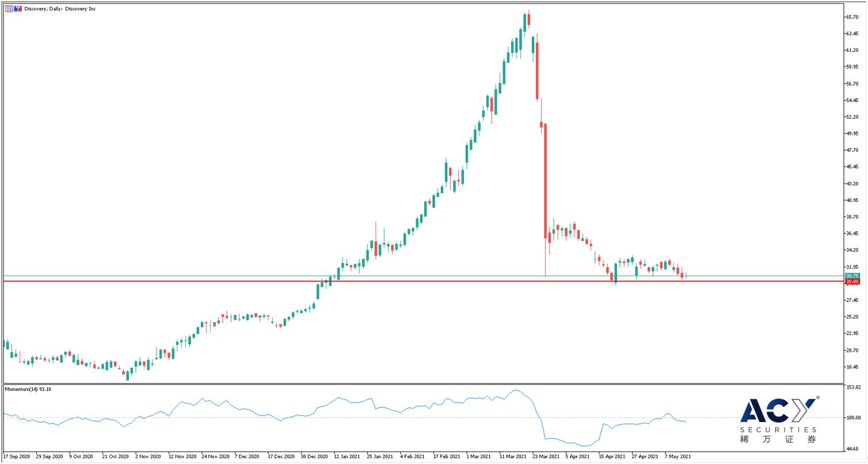This screenshot has width=868, height=464.
Task: Click the 43.20 price axis label
Action: (853, 184)
